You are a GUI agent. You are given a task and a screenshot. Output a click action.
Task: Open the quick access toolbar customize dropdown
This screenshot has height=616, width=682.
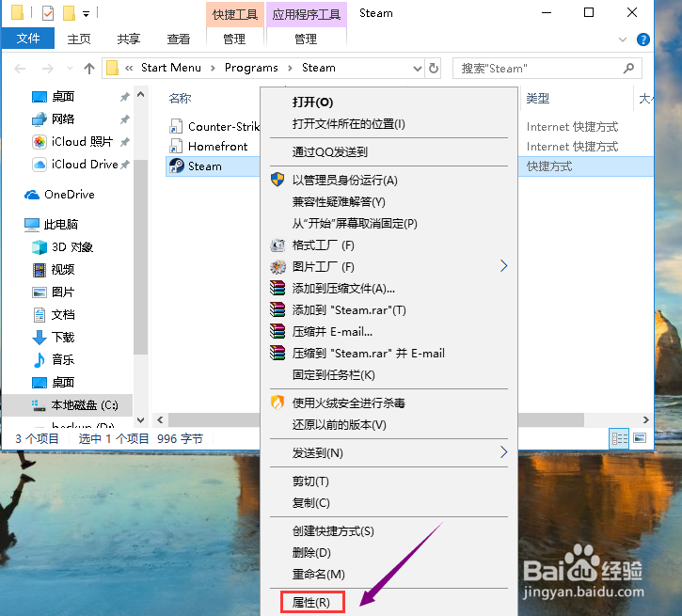coord(87,14)
